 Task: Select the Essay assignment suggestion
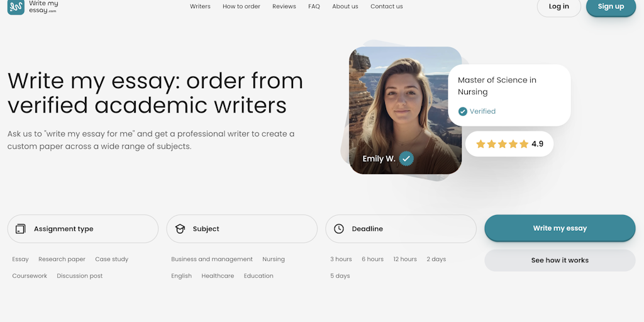point(21,259)
